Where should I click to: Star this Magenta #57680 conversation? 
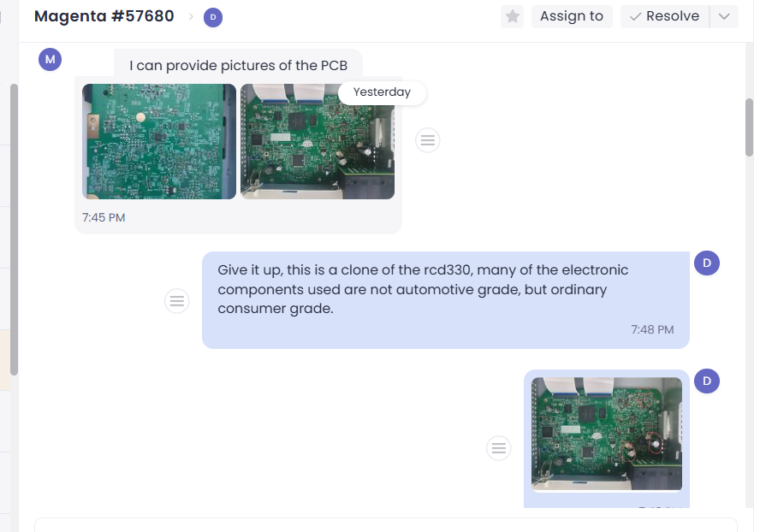coord(512,16)
